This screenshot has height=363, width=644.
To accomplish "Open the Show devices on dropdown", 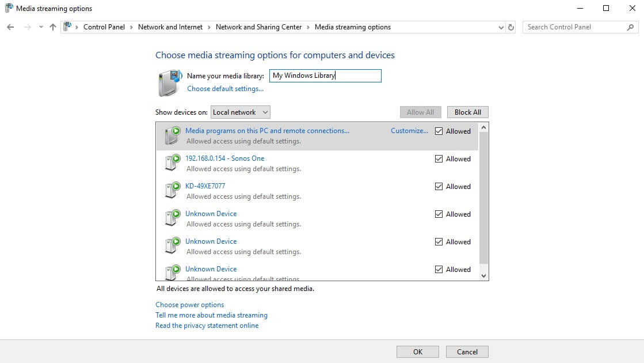I will (x=240, y=112).
